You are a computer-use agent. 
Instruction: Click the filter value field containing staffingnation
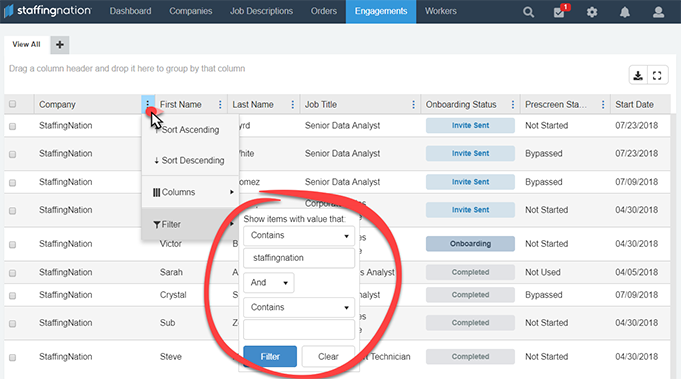299,258
